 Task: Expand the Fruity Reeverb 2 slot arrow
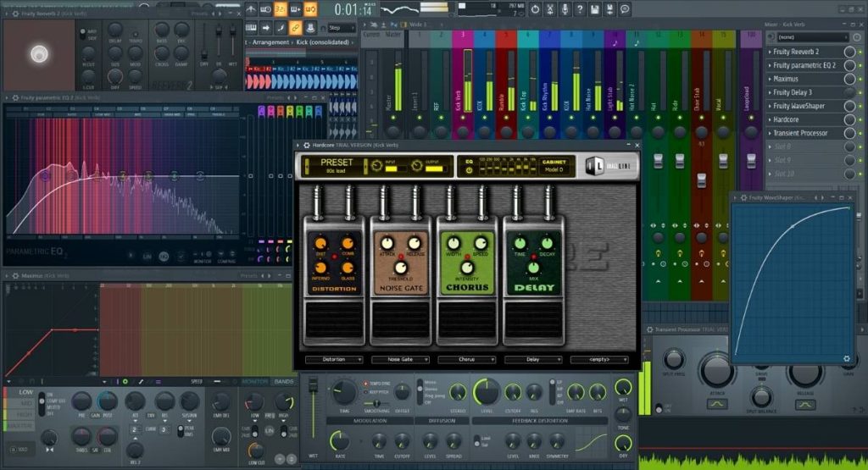(770, 52)
